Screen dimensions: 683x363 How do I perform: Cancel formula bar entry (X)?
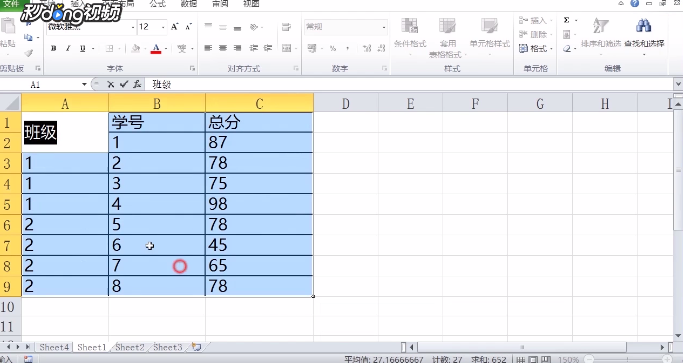point(111,84)
